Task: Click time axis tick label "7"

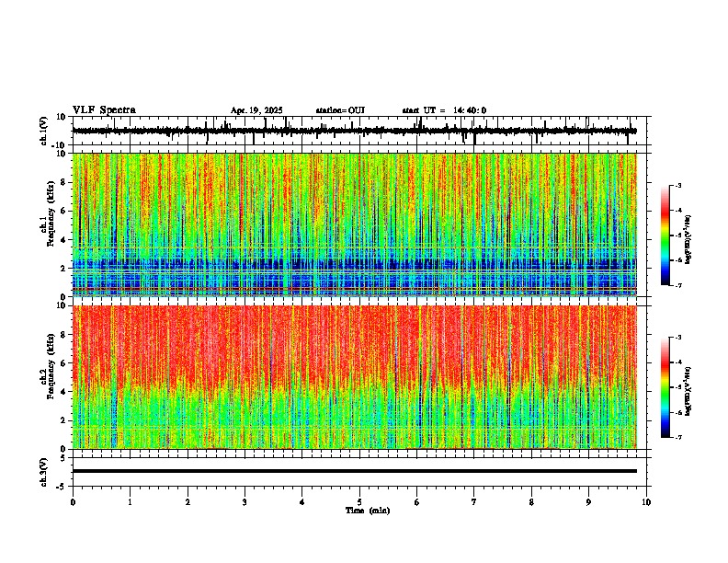Action: [x=474, y=502]
